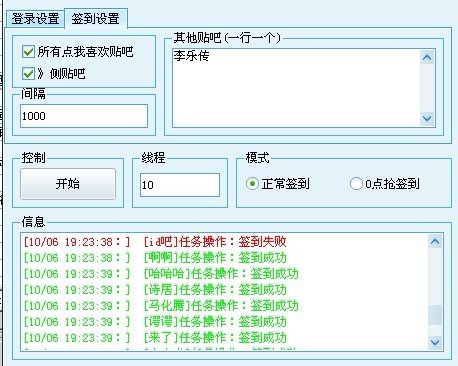Click the [马化腾] 签到成功 log line

[x=161, y=306]
